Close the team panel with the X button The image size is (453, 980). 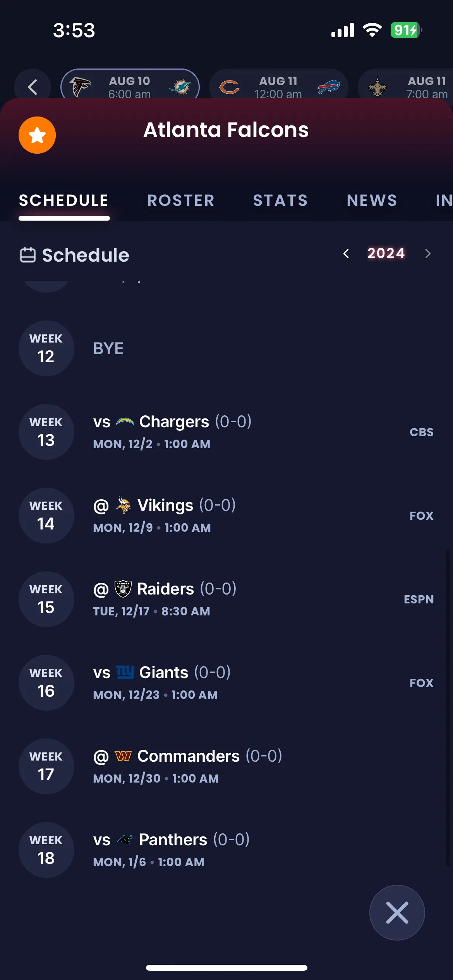pos(397,912)
